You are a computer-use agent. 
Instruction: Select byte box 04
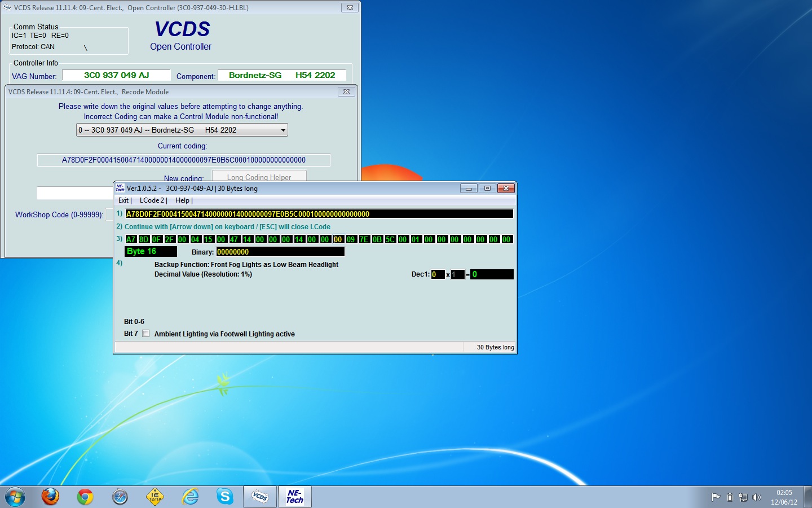click(x=196, y=239)
